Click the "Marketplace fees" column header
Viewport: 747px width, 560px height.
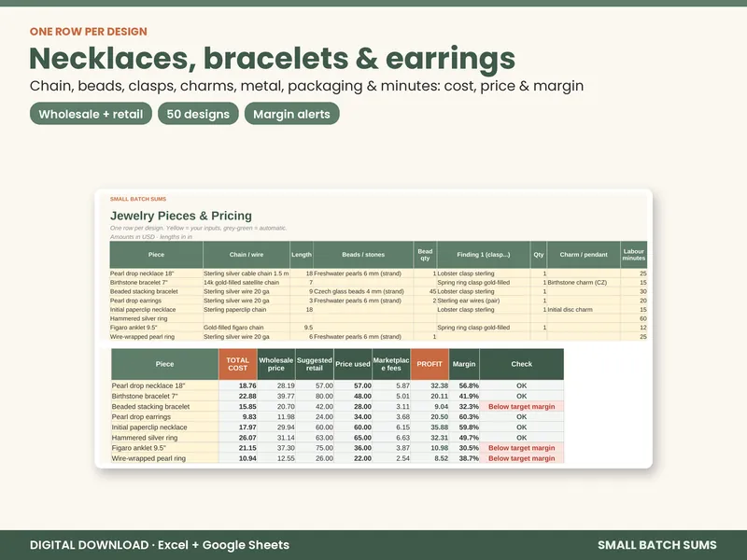(391, 364)
